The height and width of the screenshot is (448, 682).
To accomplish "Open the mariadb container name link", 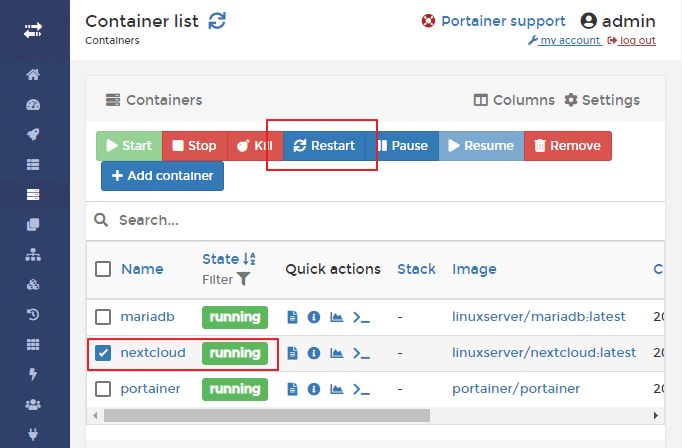I will tap(147, 317).
